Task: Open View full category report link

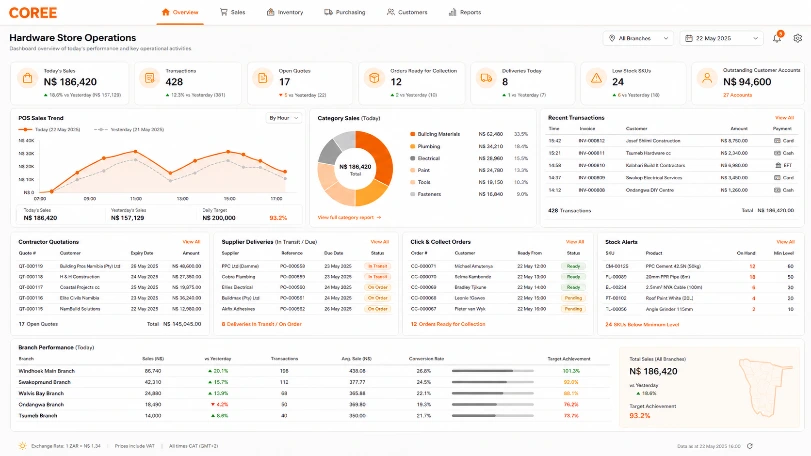Action: pyautogui.click(x=349, y=218)
